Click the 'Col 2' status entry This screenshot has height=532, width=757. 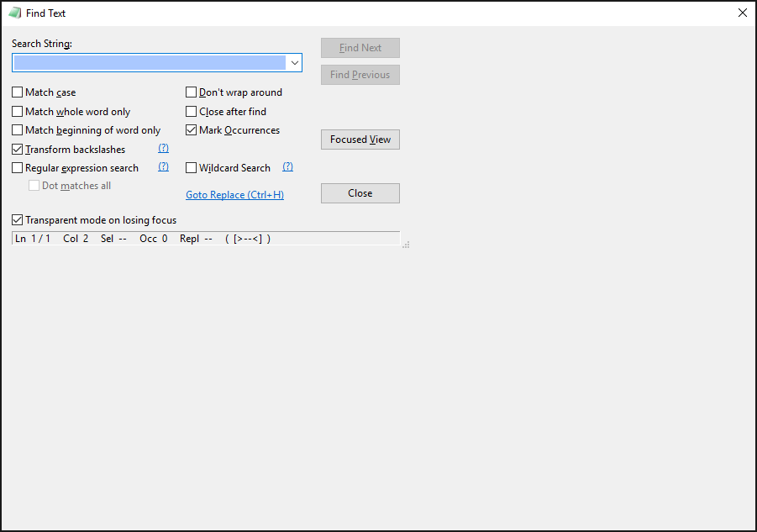76,239
